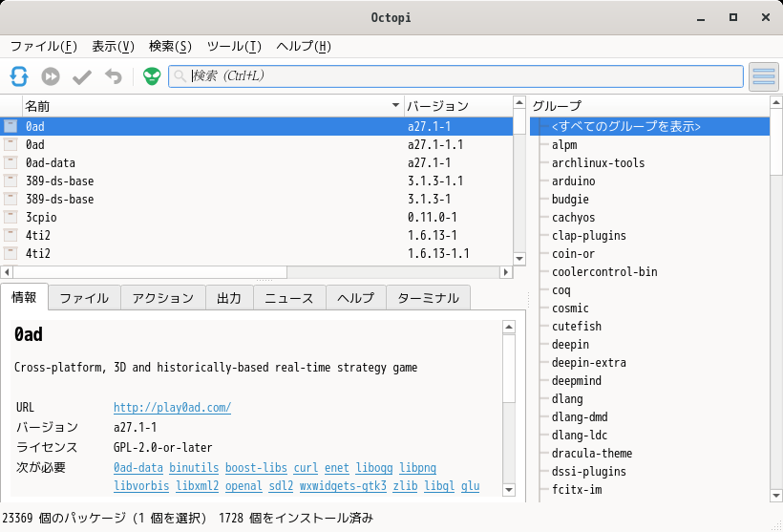Open the ツール(T) menu
This screenshot has height=532, width=783.
234,47
